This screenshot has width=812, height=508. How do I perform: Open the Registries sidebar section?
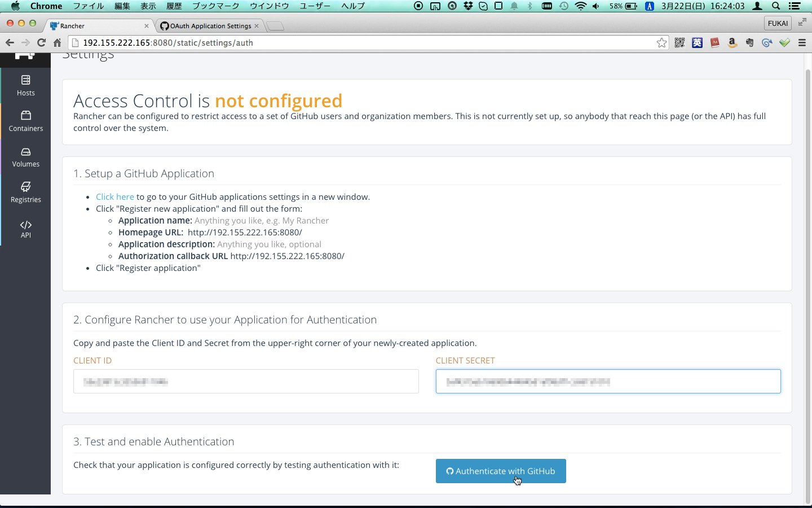point(25,192)
